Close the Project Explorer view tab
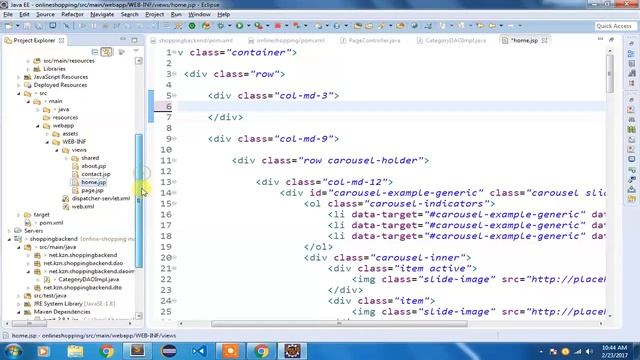Screen dimensions: 640x360 point(61,40)
